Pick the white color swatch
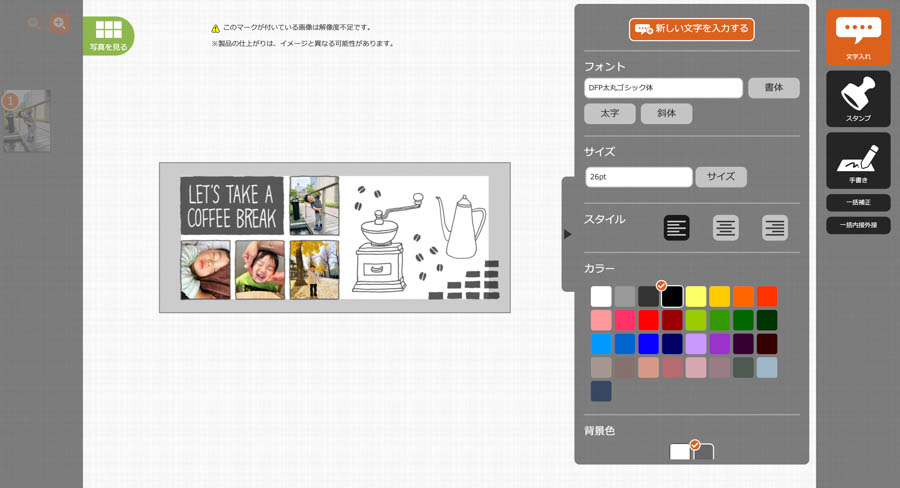The image size is (900, 488). tap(601, 297)
